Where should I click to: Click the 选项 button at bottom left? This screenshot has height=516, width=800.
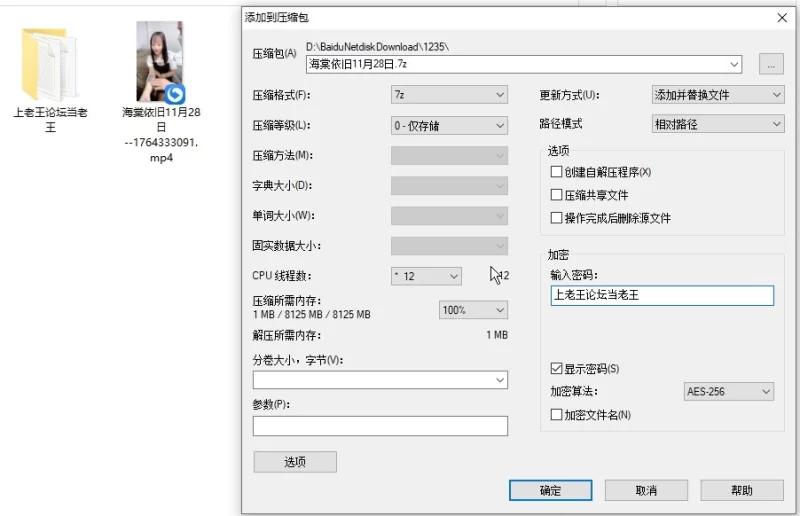pos(295,462)
